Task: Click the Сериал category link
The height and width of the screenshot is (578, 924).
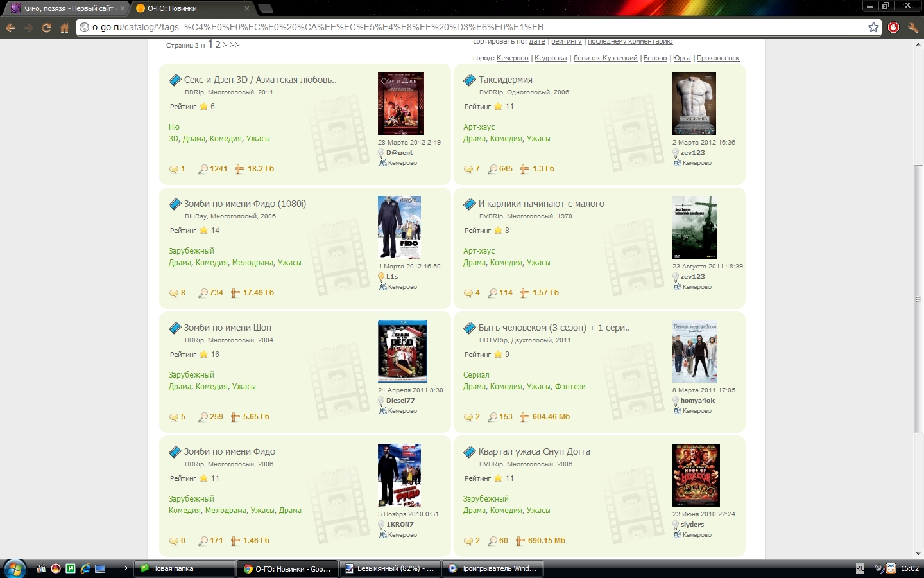Action: point(476,375)
